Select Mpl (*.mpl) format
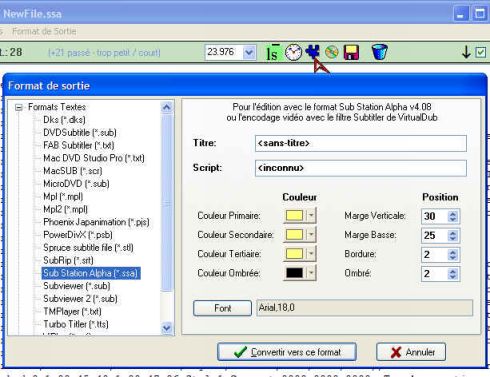 tap(63, 196)
